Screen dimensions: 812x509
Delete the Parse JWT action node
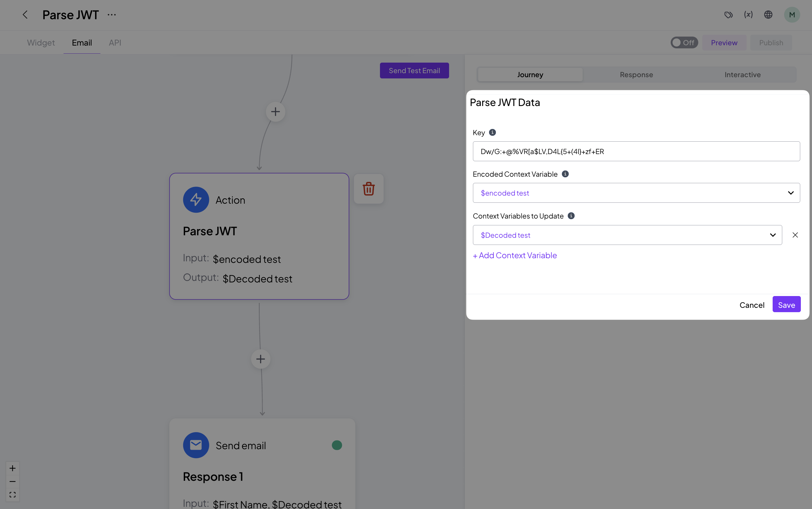coord(369,189)
